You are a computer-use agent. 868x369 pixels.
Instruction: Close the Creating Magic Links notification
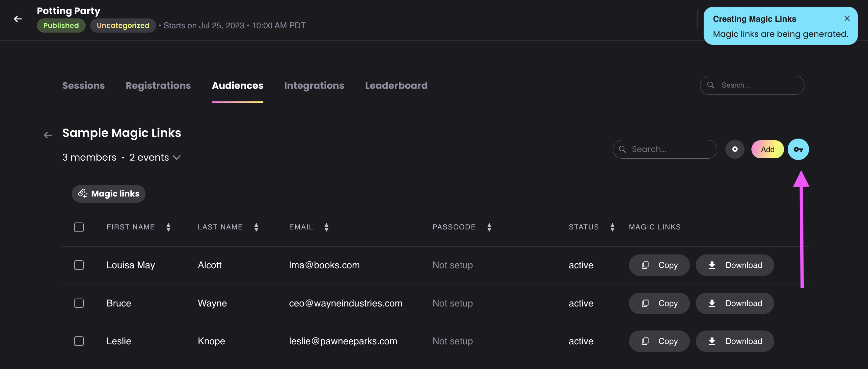click(x=847, y=18)
